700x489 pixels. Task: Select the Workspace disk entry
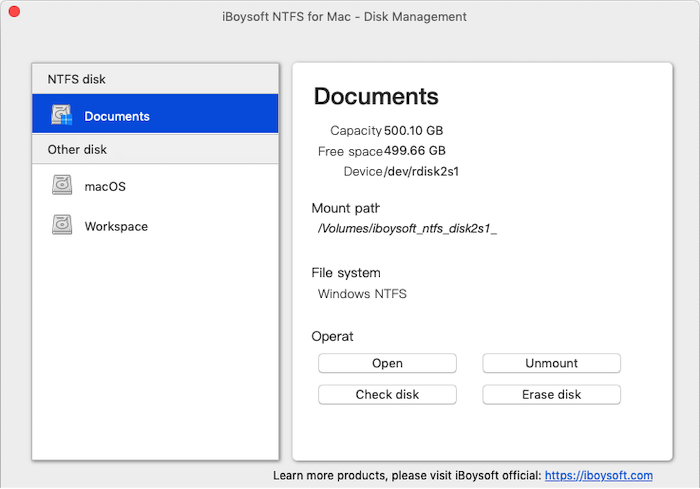pyautogui.click(x=155, y=226)
